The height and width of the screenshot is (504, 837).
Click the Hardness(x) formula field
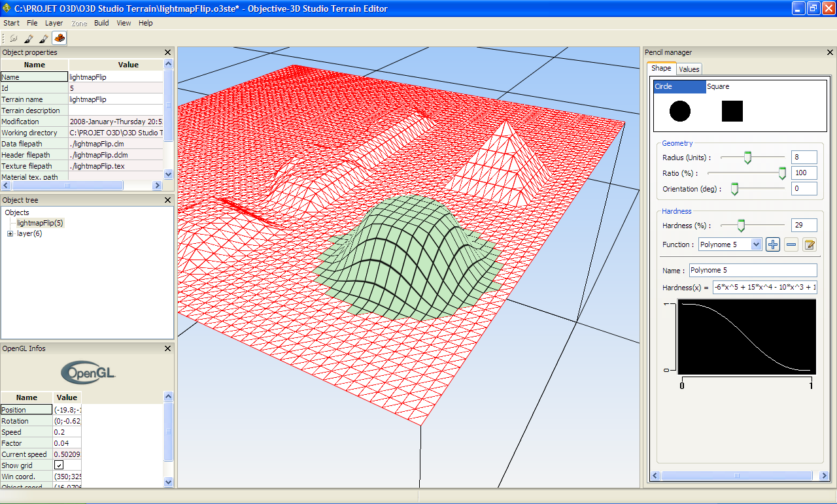[x=764, y=287]
